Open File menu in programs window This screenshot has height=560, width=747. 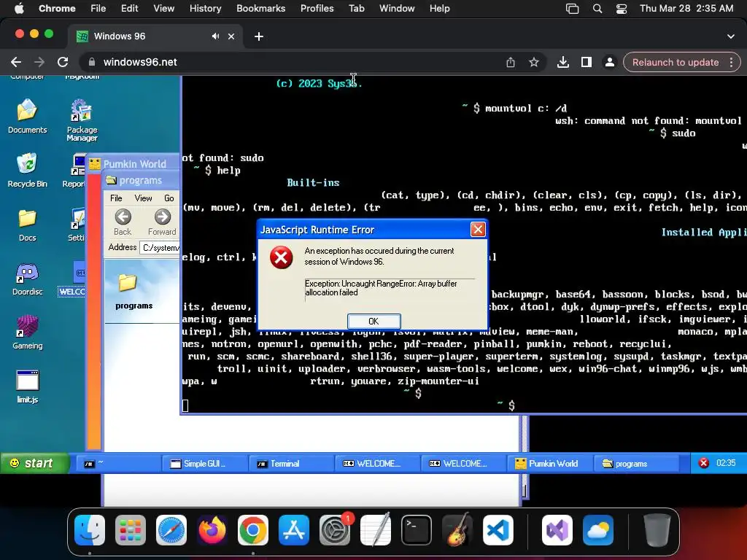coord(116,198)
